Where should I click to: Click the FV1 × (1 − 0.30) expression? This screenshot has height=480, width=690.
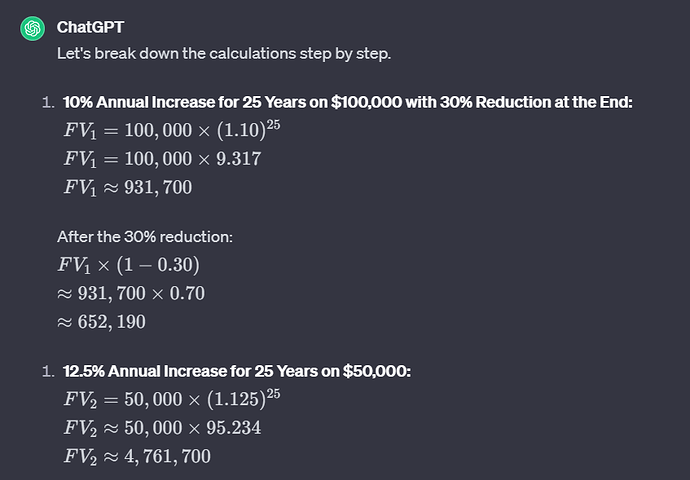[127, 266]
